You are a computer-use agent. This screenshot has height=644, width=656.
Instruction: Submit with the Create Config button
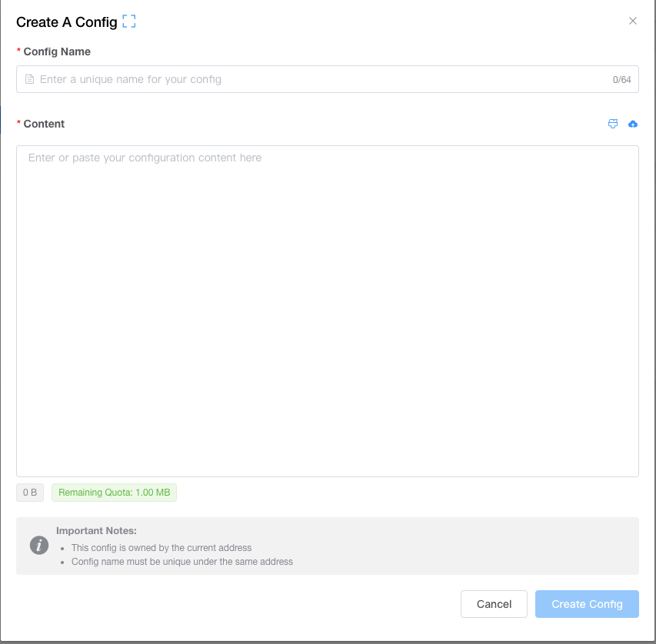tap(587, 604)
